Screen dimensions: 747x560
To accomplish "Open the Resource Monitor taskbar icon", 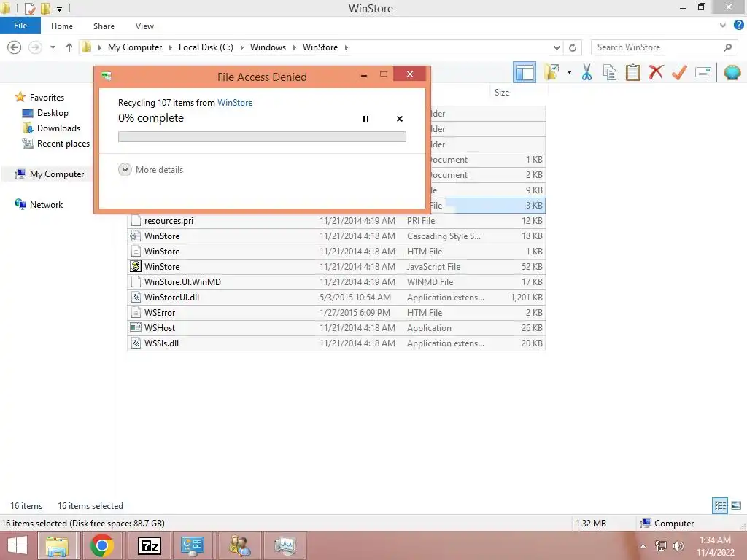I will click(x=285, y=545).
